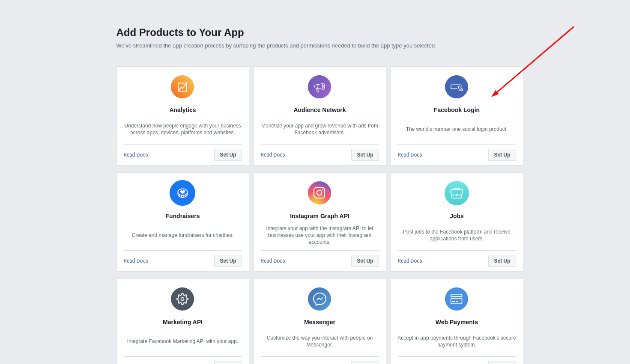Open Read Docs for Analytics
The width and height of the screenshot is (630, 364).
pos(136,155)
